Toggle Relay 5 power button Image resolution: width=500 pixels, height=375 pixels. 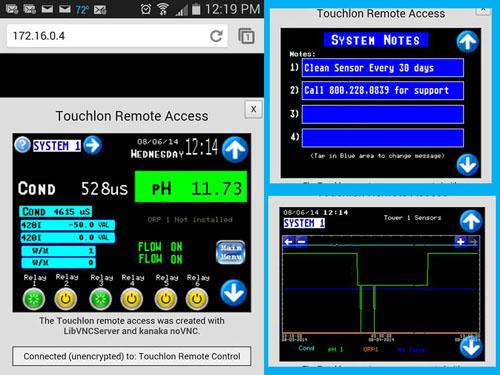(166, 299)
